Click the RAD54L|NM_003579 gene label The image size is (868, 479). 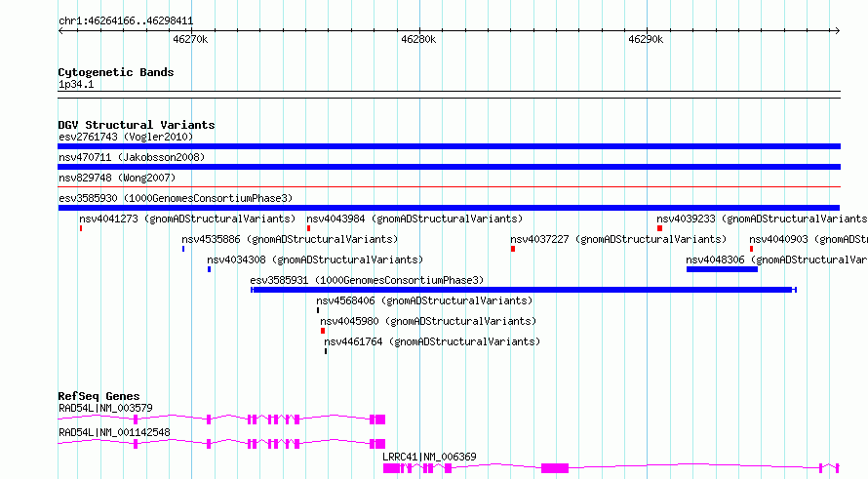click(x=105, y=408)
